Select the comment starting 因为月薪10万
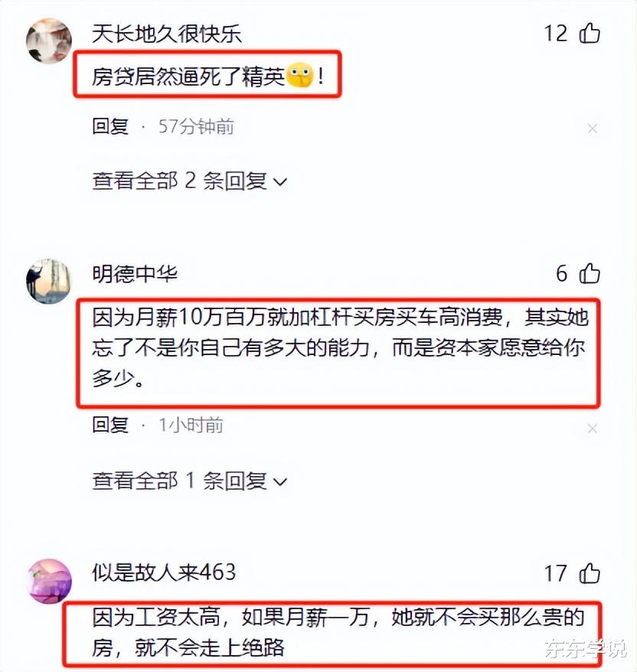637x672 pixels. coord(341,347)
